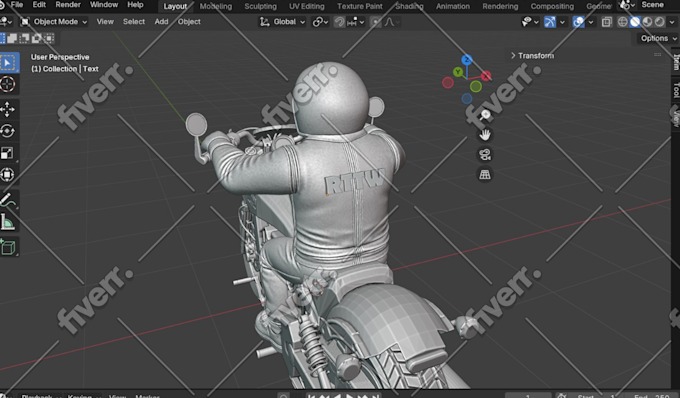The image size is (680, 398).
Task: Select the Transform tool
Action: pos(7,174)
